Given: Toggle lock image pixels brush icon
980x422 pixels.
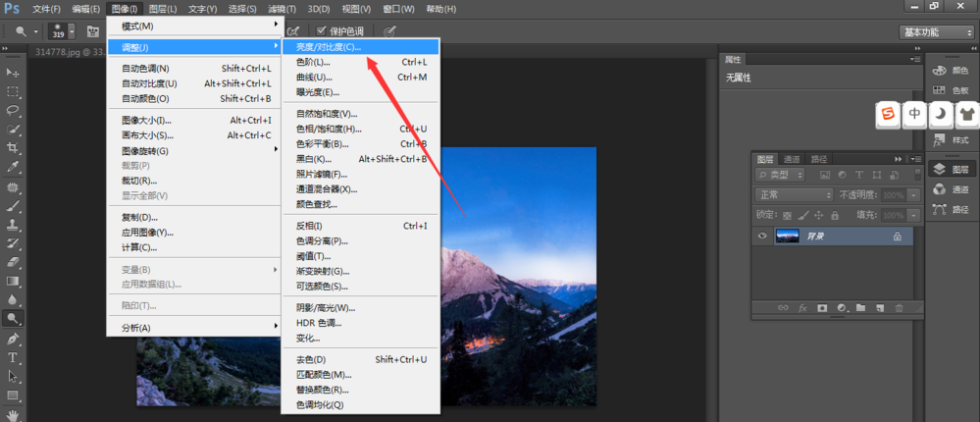Looking at the screenshot, I should pyautogui.click(x=803, y=215).
